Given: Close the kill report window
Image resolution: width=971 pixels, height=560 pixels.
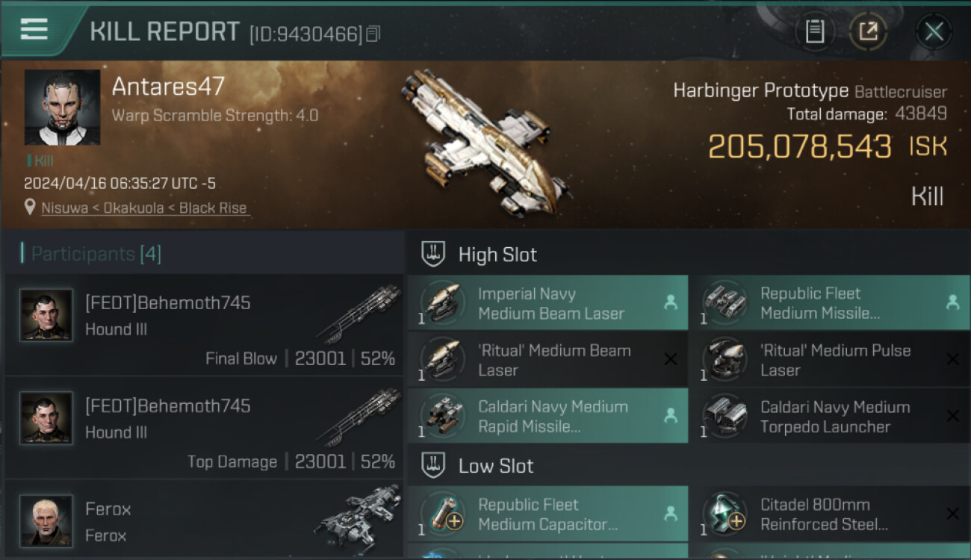Looking at the screenshot, I should coord(934,31).
